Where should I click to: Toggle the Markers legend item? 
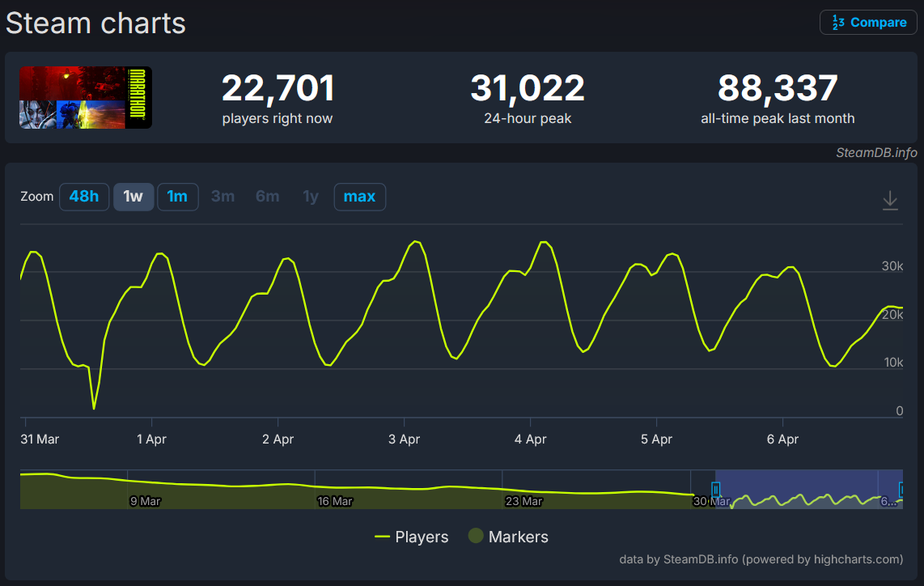point(508,537)
